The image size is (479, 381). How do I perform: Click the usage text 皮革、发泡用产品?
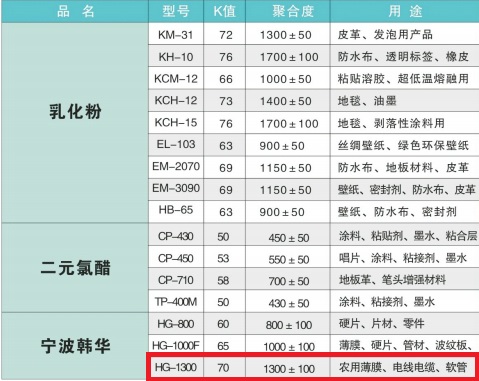(x=385, y=34)
